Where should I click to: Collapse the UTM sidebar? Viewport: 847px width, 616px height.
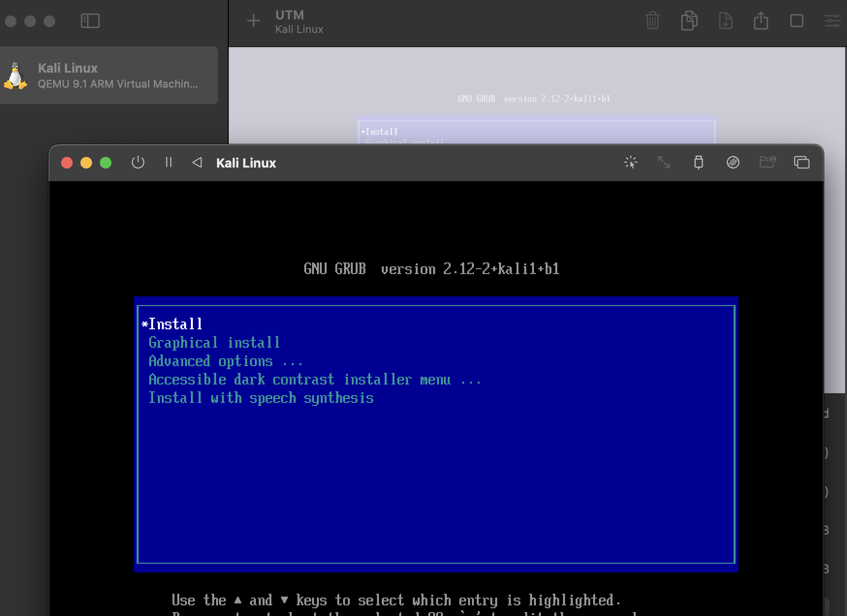90,21
